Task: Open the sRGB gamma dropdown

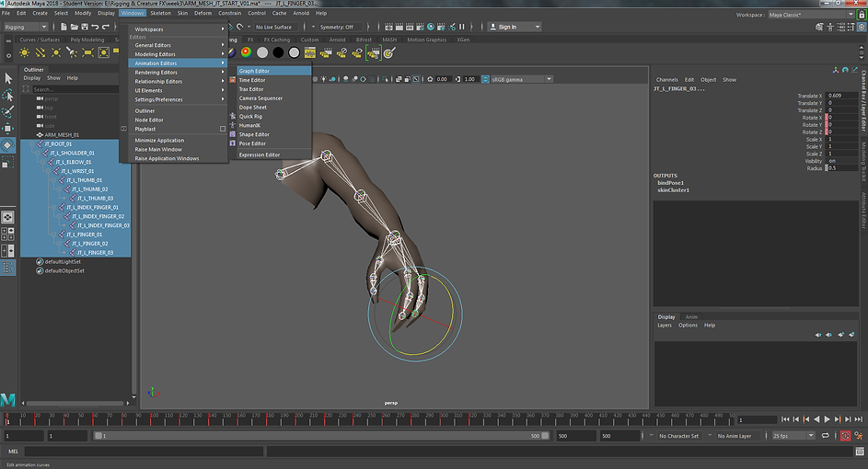Action: click(x=522, y=79)
